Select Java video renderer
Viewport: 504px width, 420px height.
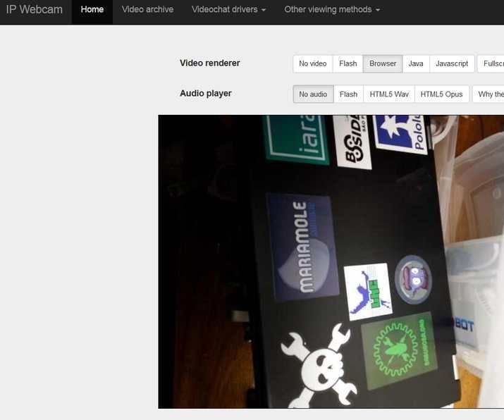coord(416,63)
